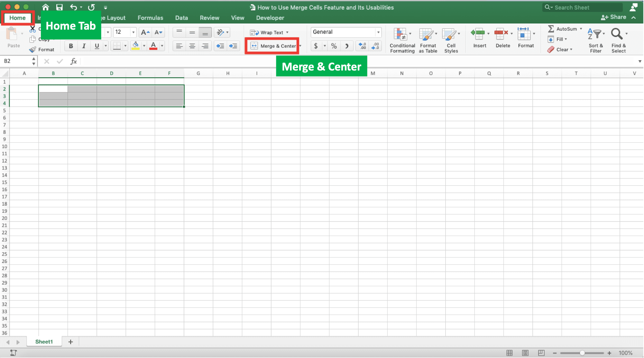
Task: Apply currency dollar format
Action: tap(316, 46)
